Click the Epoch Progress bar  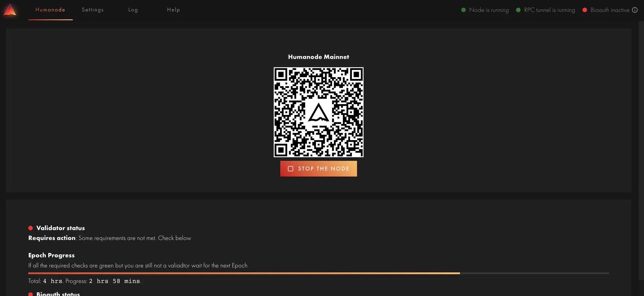[x=318, y=273]
